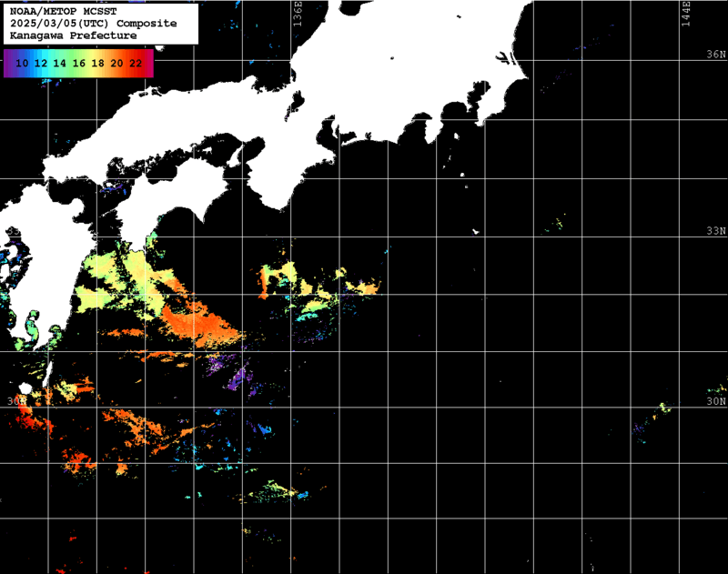This screenshot has height=574, width=728.
Task: Select the 14 value on the color scale
Action: click(x=60, y=63)
